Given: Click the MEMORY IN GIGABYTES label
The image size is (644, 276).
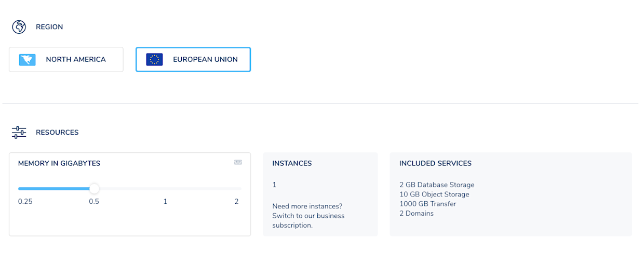Looking at the screenshot, I should pyautogui.click(x=59, y=163).
